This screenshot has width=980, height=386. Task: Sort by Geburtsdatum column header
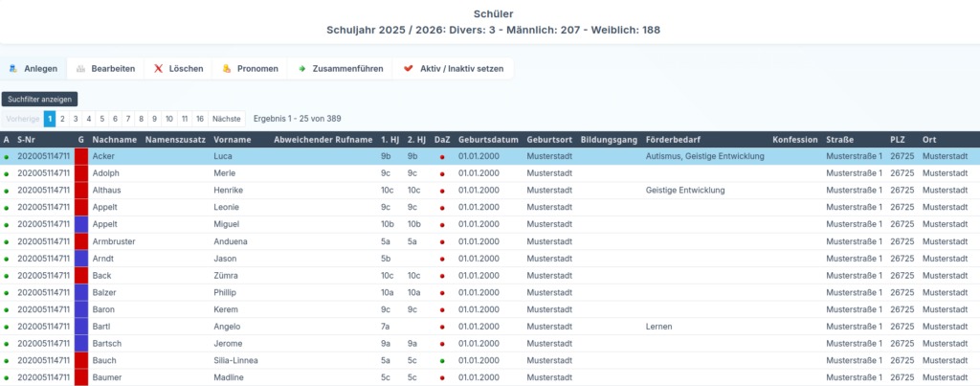(x=488, y=140)
